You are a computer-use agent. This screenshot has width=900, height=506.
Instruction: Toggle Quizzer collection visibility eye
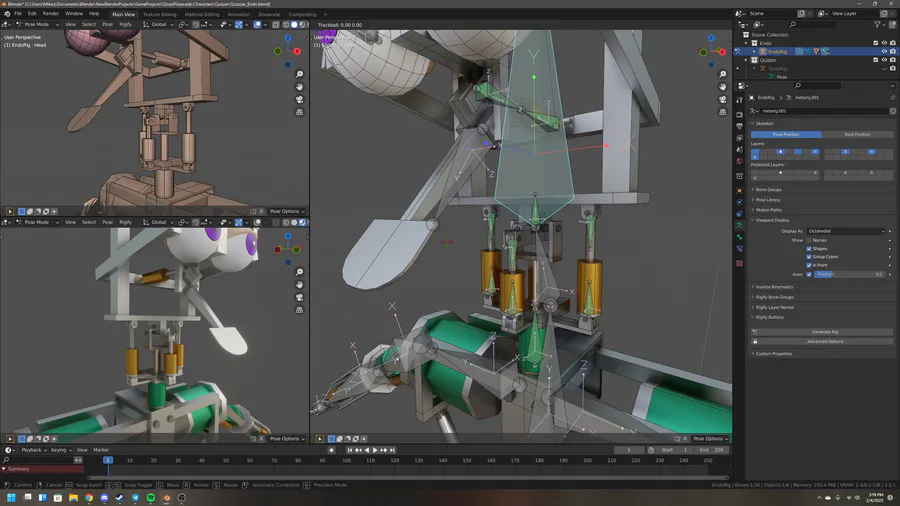(x=884, y=60)
